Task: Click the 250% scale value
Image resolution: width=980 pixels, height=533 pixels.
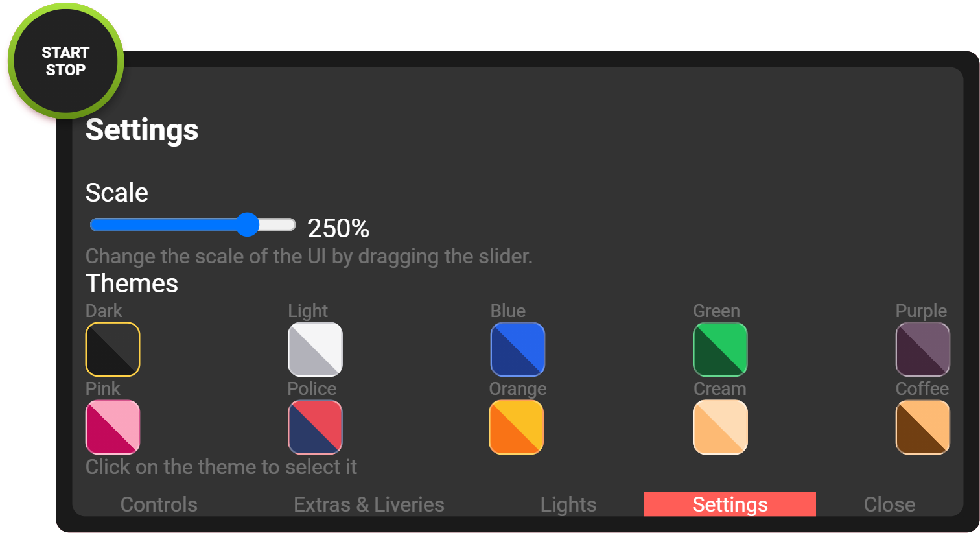Action: tap(338, 228)
